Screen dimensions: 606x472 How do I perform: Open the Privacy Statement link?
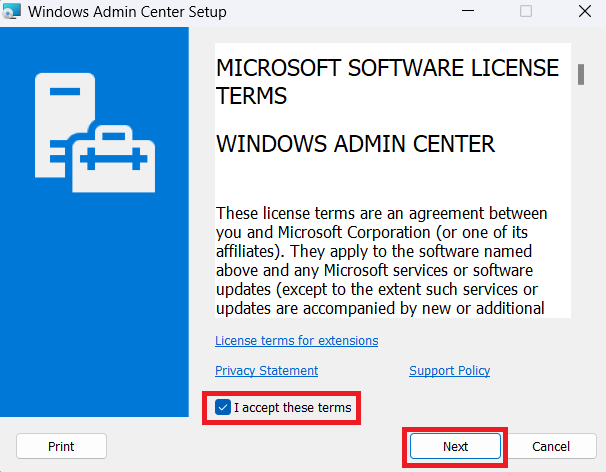click(266, 370)
